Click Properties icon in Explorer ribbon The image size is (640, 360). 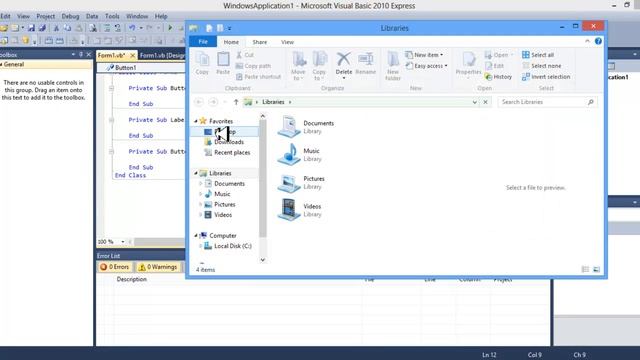click(x=469, y=64)
